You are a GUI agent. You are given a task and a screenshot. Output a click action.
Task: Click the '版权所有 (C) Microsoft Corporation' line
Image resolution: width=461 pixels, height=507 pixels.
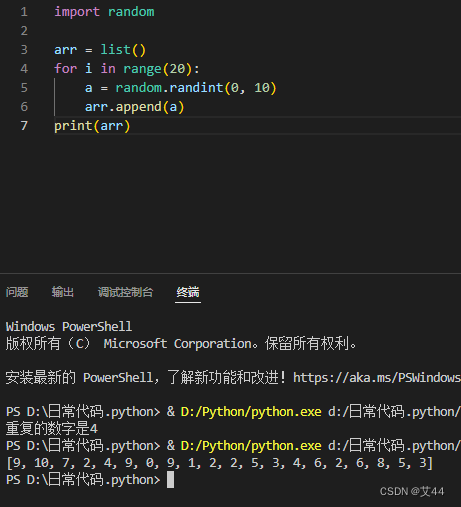coord(181,344)
